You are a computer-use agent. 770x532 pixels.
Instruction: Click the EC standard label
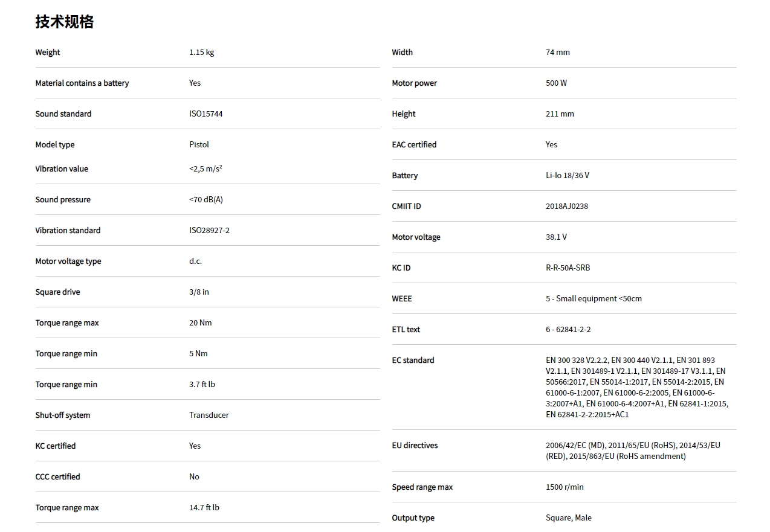[x=413, y=361]
